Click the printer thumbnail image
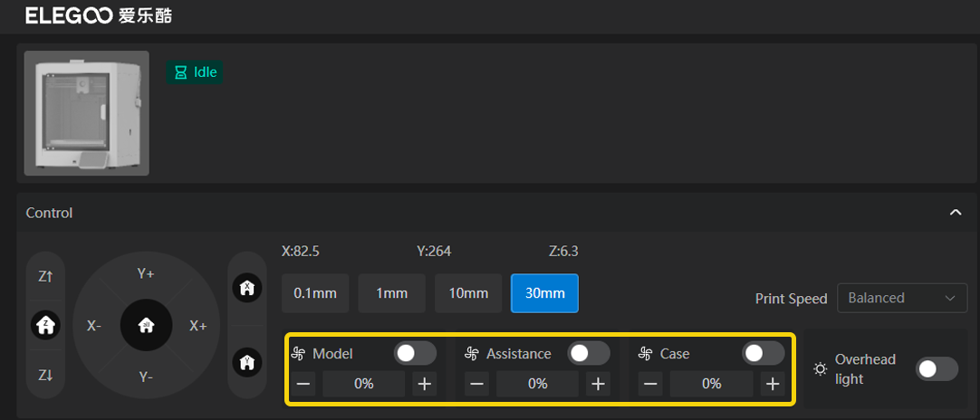 [87, 113]
